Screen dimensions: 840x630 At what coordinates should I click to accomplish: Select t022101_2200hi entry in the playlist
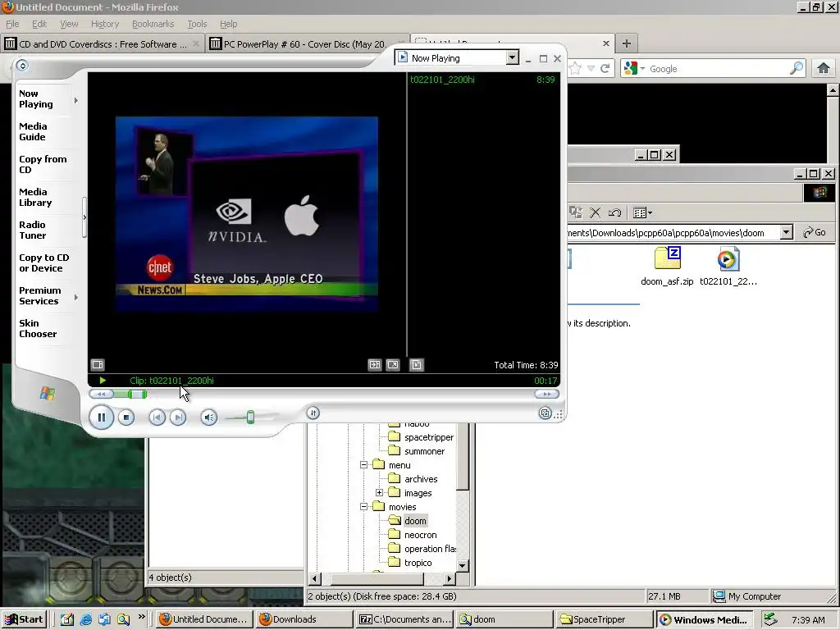[x=484, y=80]
